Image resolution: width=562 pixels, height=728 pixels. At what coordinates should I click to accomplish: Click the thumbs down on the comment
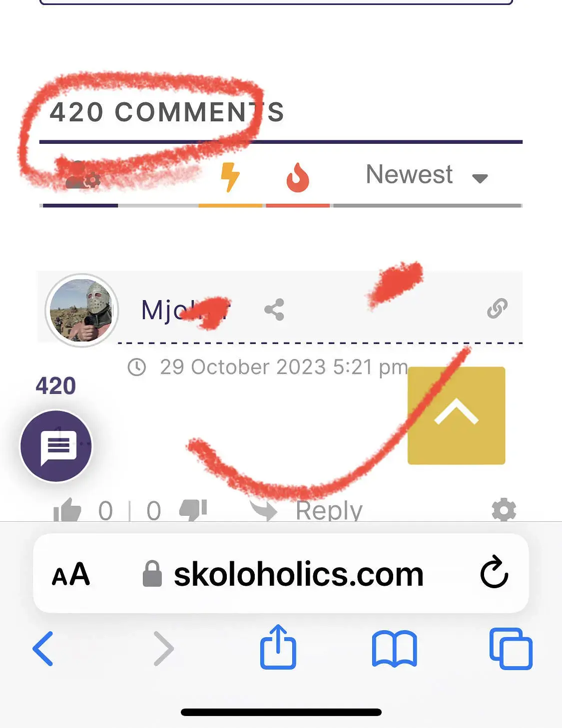pyautogui.click(x=193, y=510)
